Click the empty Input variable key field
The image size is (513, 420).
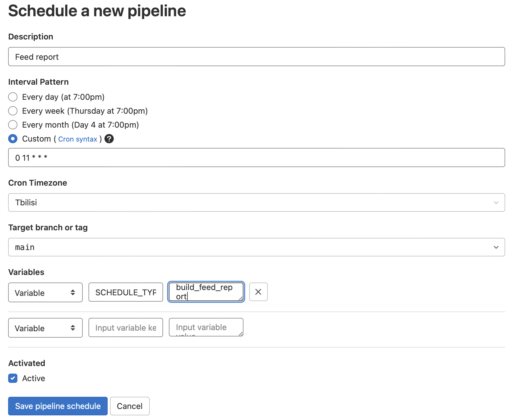tap(126, 327)
